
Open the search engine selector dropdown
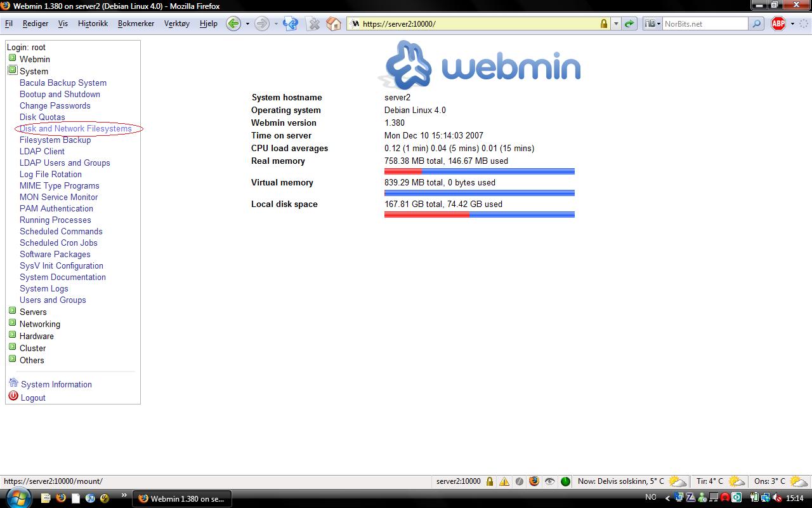tap(653, 23)
